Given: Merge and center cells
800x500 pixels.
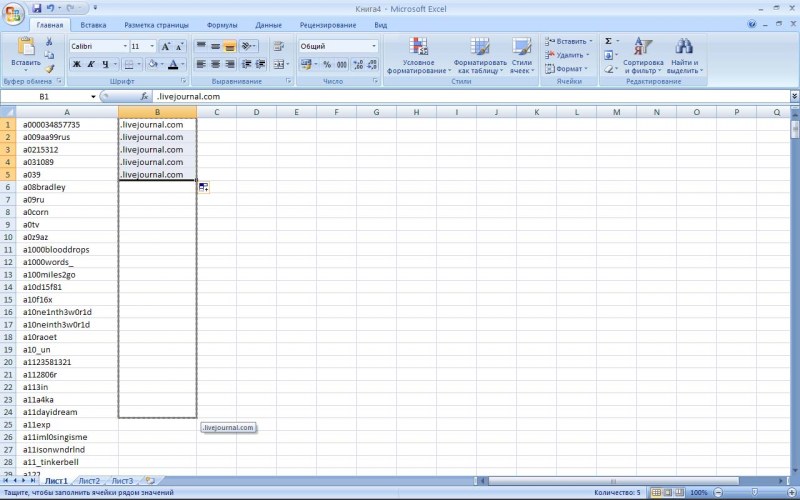Looking at the screenshot, I should [279, 64].
